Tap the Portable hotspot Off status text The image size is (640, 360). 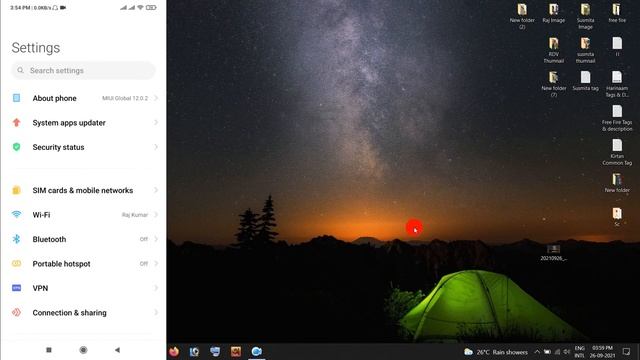[144, 264]
